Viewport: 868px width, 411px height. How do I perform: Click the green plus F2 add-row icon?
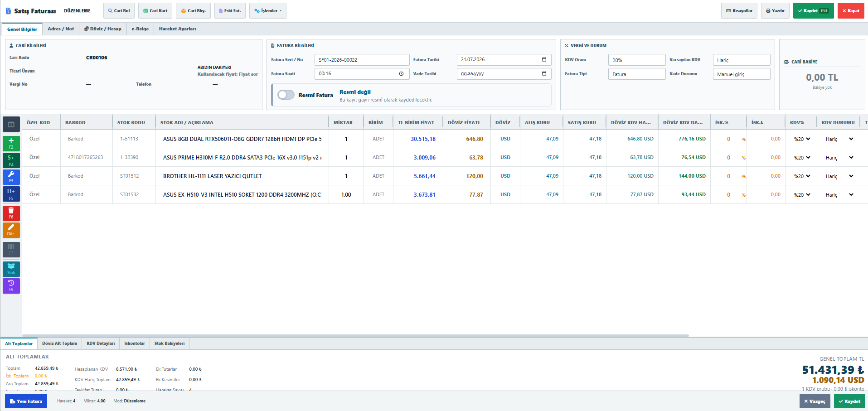11,143
